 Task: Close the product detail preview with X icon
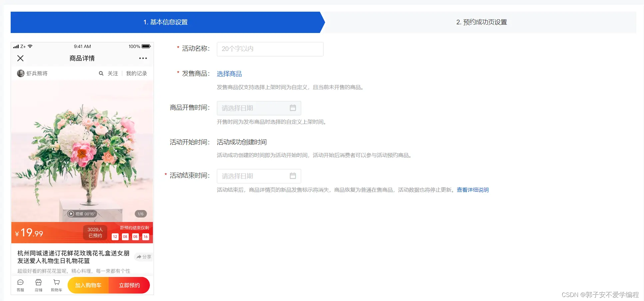20,58
